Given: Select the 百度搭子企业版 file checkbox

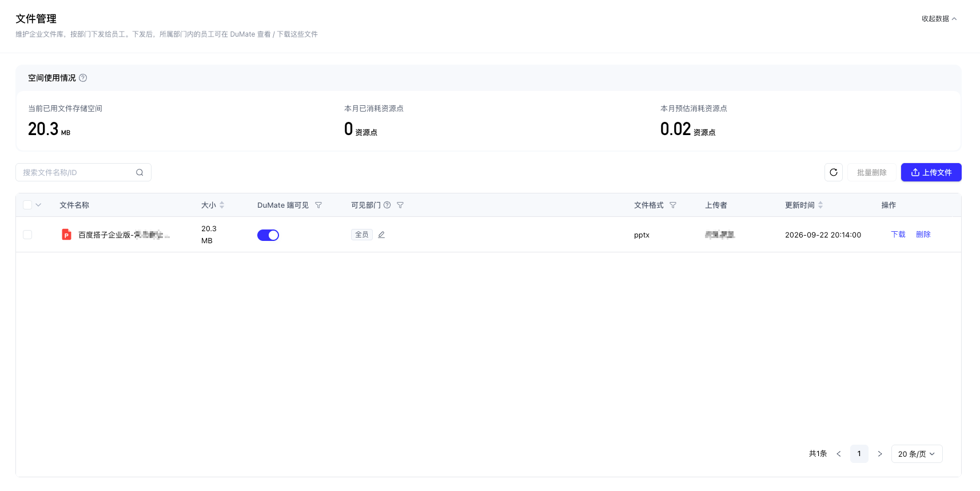Looking at the screenshot, I should pyautogui.click(x=27, y=235).
